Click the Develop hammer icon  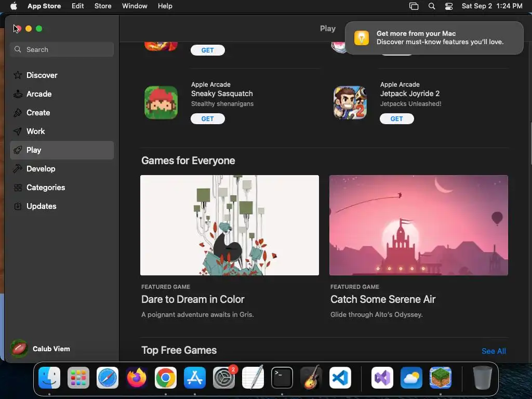(18, 169)
